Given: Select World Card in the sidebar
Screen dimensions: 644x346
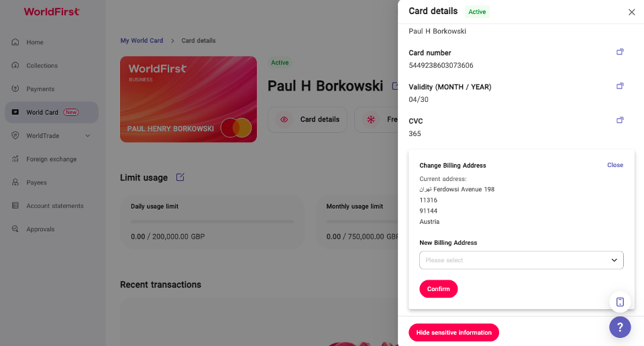Looking at the screenshot, I should click(x=52, y=113).
